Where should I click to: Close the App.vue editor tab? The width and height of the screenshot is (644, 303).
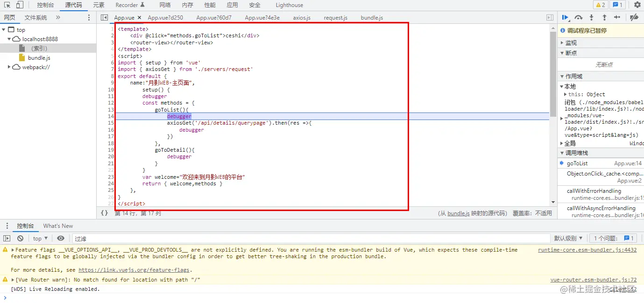(x=139, y=18)
